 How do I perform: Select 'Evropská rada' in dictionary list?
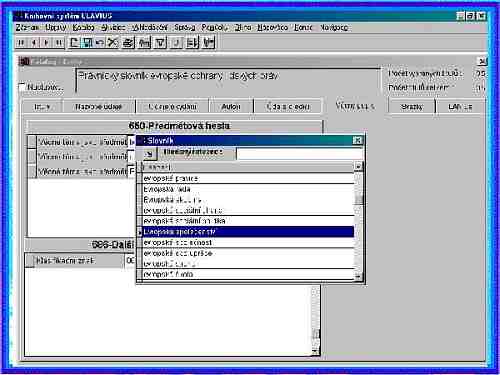click(x=248, y=189)
